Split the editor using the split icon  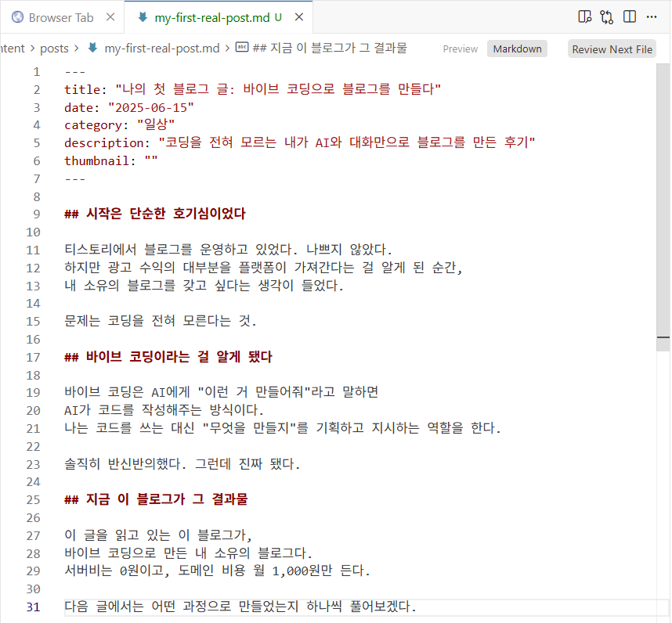[628, 16]
